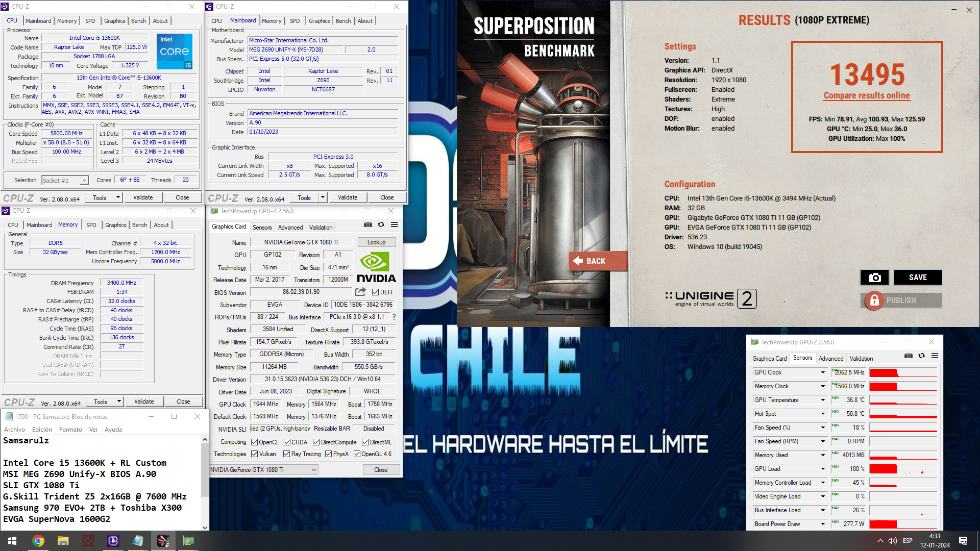Click BACK button in Superposition
The width and height of the screenshot is (980, 551).
coord(598,261)
